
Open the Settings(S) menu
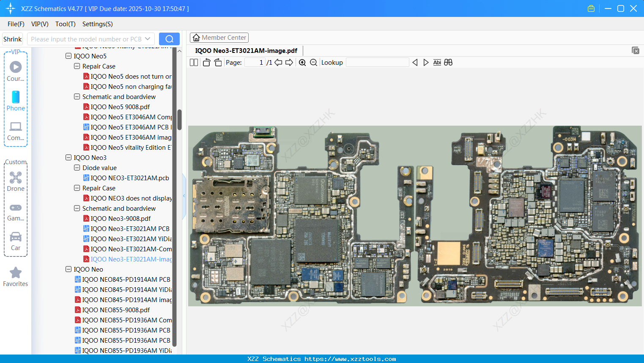point(97,24)
